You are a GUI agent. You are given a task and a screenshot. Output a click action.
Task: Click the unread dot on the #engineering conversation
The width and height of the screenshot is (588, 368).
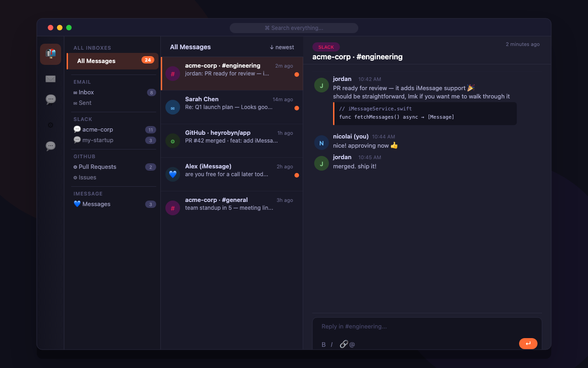(297, 75)
